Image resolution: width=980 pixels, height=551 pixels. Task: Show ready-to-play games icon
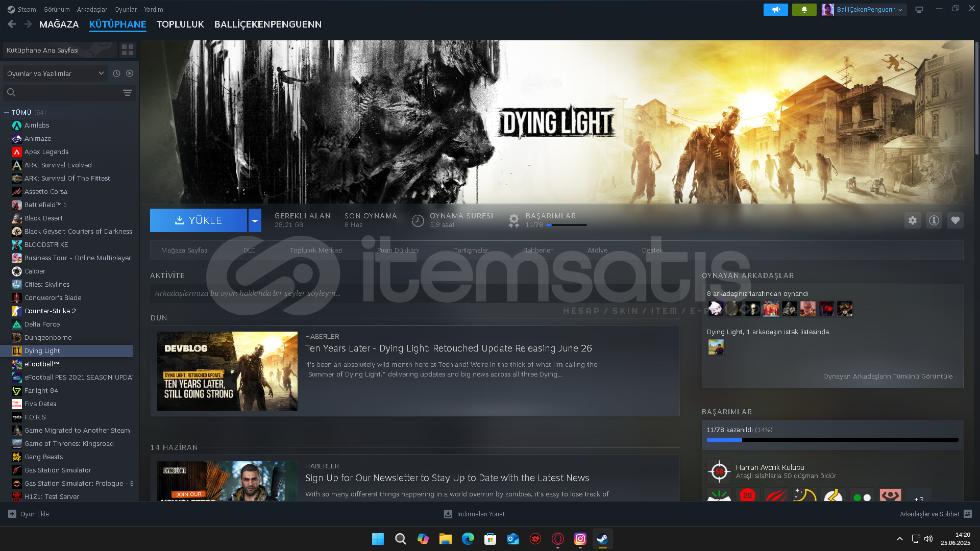click(130, 73)
